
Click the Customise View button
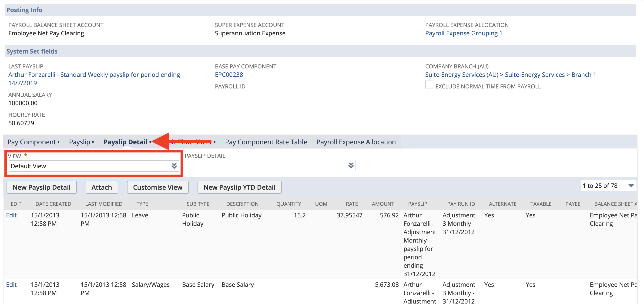(x=158, y=187)
